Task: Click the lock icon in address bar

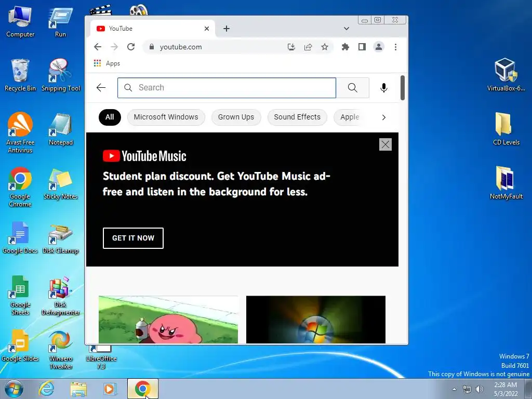Action: coord(152,47)
